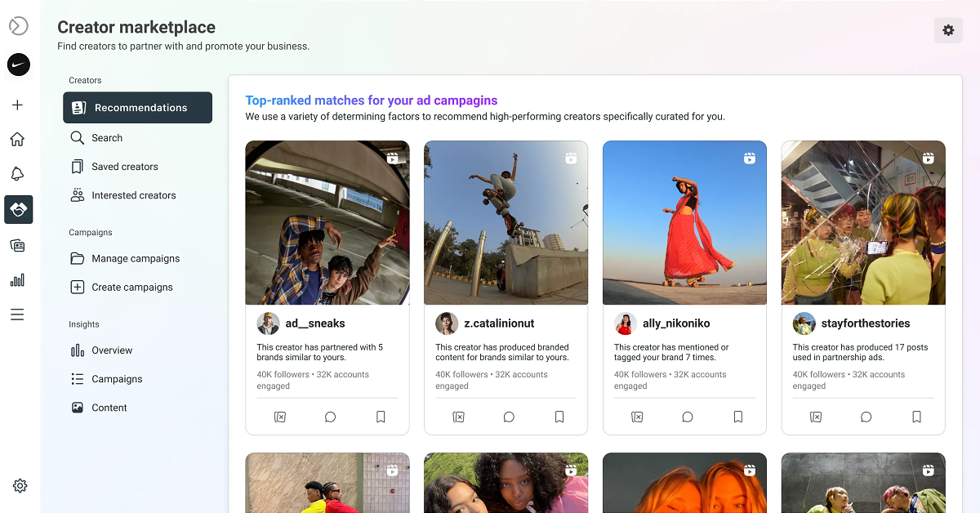The image size is (980, 513).
Task: Click the plus create icon in left rail
Action: pyautogui.click(x=18, y=105)
